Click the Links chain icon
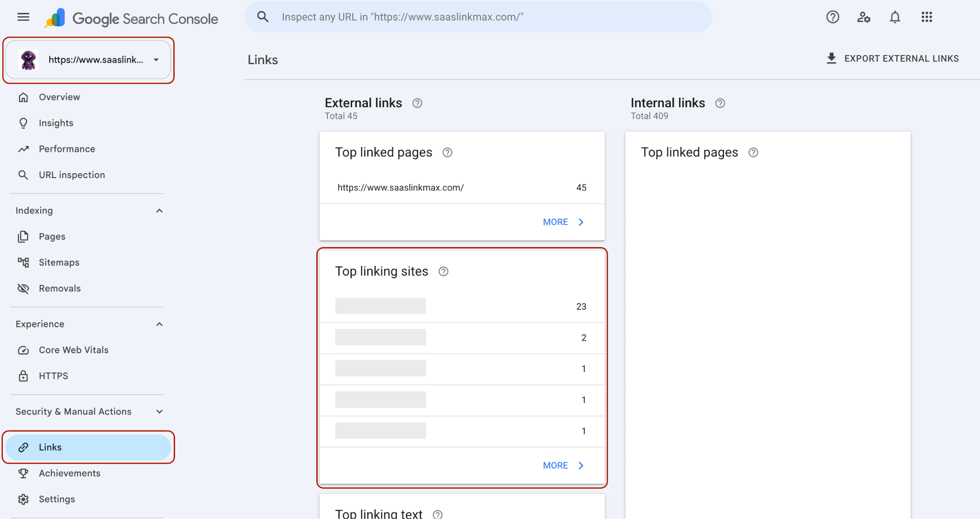 pyautogui.click(x=23, y=447)
